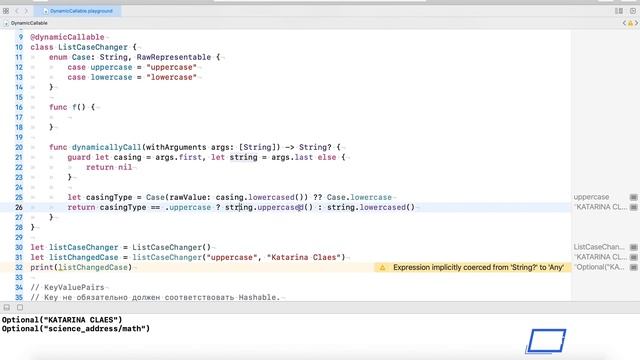Image resolution: width=640 pixels, height=360 pixels.
Task: Show quick look for Optional("KA... result
Action: 633,267
